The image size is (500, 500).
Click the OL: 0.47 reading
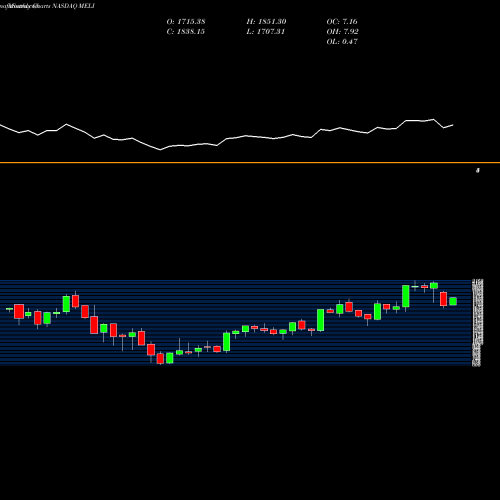point(342,42)
